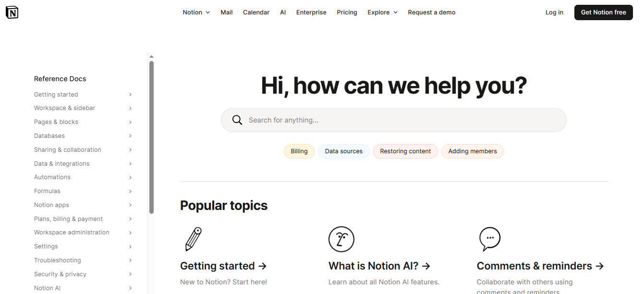Open the Explore dropdown menu
The image size is (644, 294).
[x=383, y=12]
